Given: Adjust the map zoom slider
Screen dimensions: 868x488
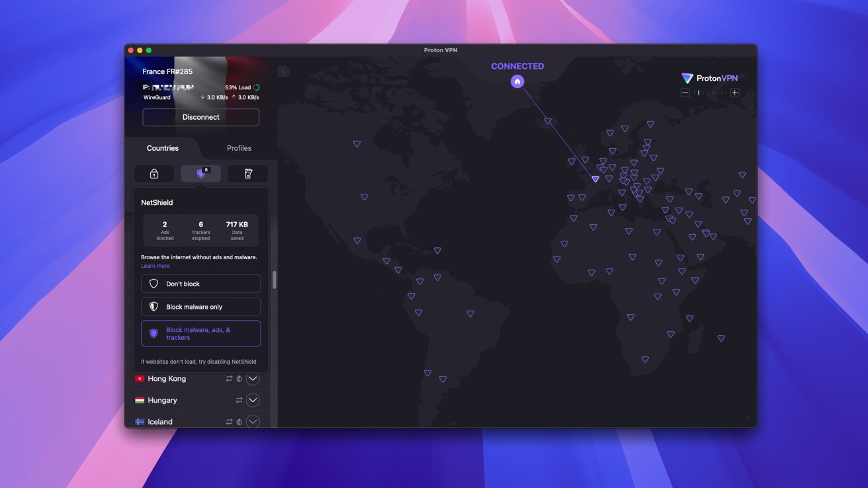Looking at the screenshot, I should [x=710, y=93].
